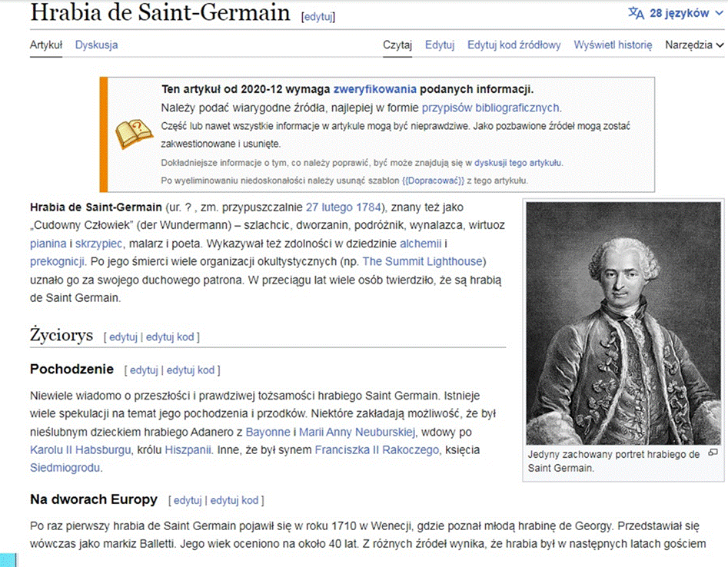Open The Summit Lighthouse link

click(x=423, y=261)
